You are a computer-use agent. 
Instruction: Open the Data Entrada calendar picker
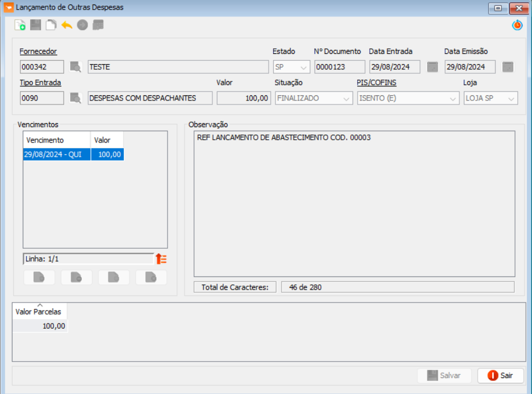click(x=433, y=67)
